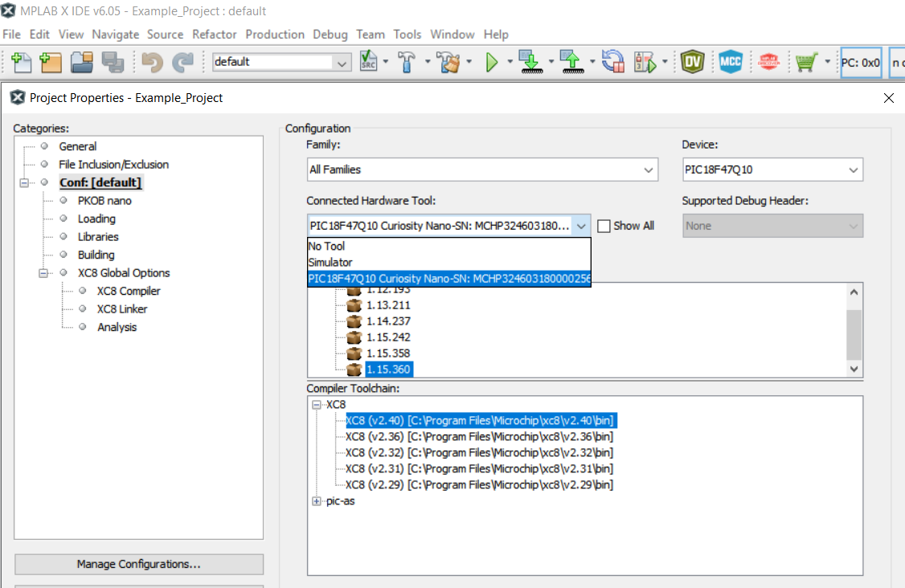Click the Build Project hammer icon
This screenshot has height=588, width=905.
(407, 62)
